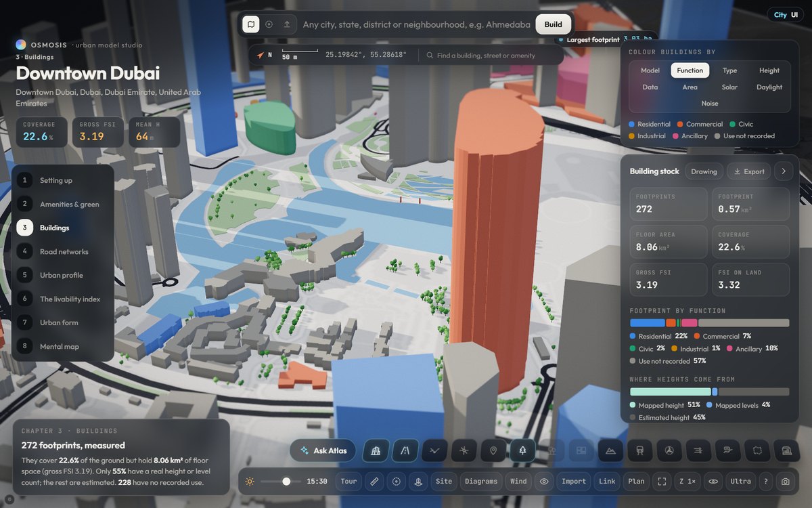Open the Export menu in Building stock
This screenshot has width=812, height=508.
click(749, 171)
